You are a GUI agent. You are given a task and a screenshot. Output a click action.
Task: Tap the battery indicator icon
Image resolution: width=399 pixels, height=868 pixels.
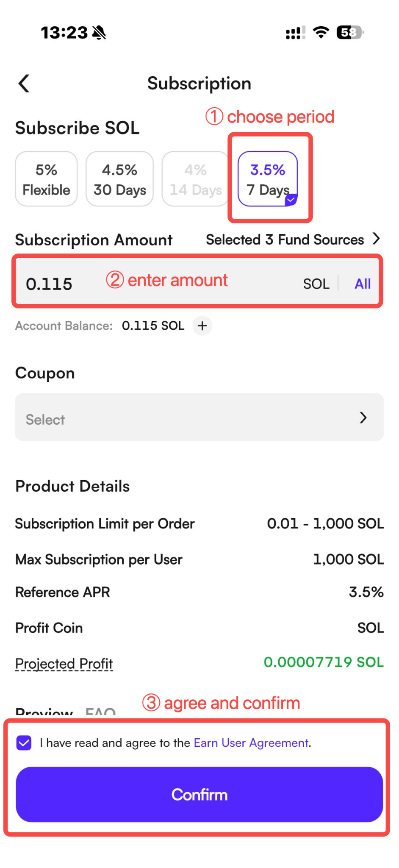coord(350,32)
